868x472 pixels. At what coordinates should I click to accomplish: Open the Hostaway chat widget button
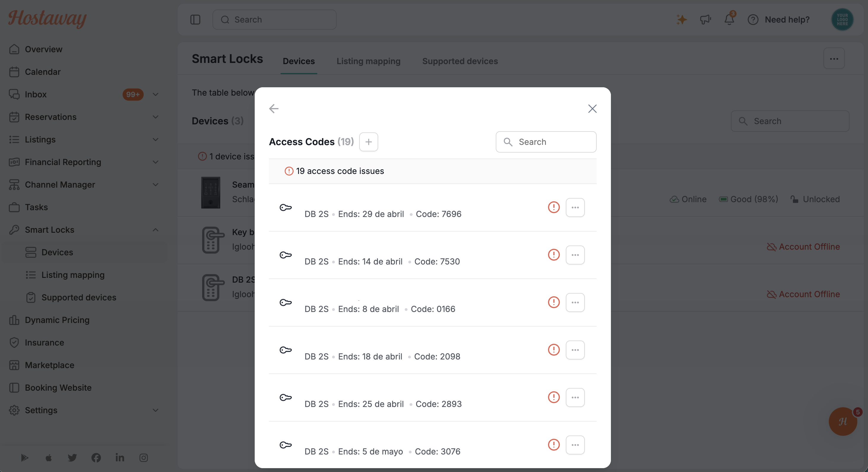842,421
